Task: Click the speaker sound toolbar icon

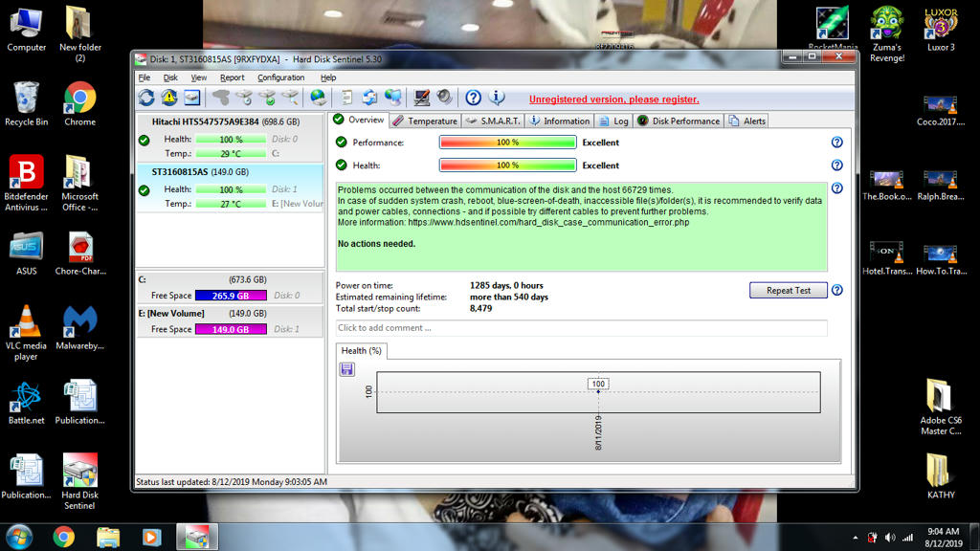Action: pyautogui.click(x=444, y=98)
